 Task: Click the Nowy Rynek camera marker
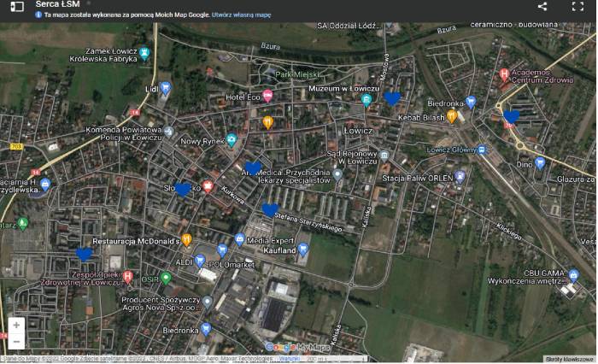(x=232, y=139)
